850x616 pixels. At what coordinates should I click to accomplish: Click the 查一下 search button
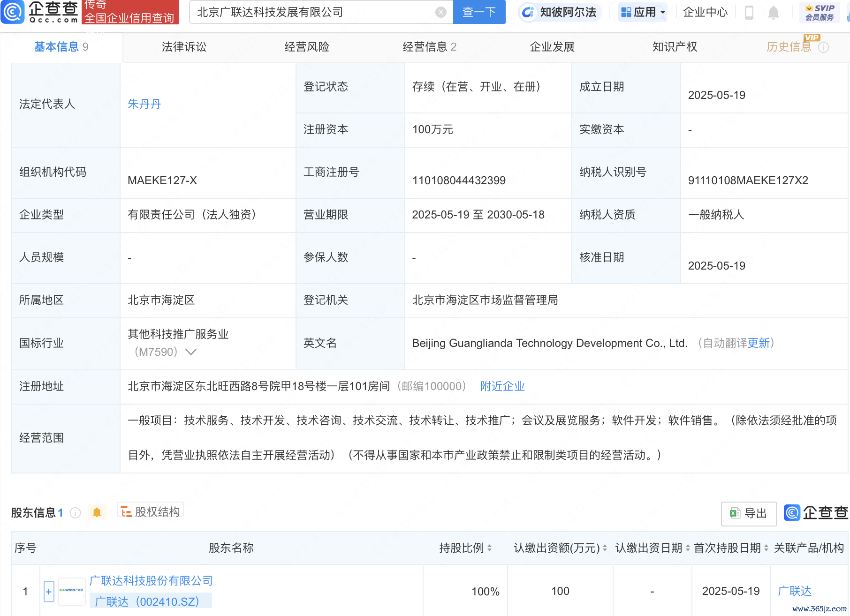tap(479, 12)
